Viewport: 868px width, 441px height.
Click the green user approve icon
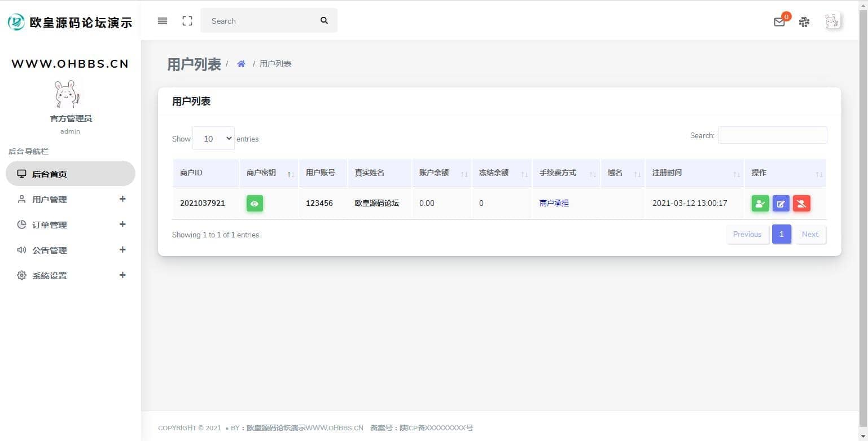pyautogui.click(x=760, y=204)
